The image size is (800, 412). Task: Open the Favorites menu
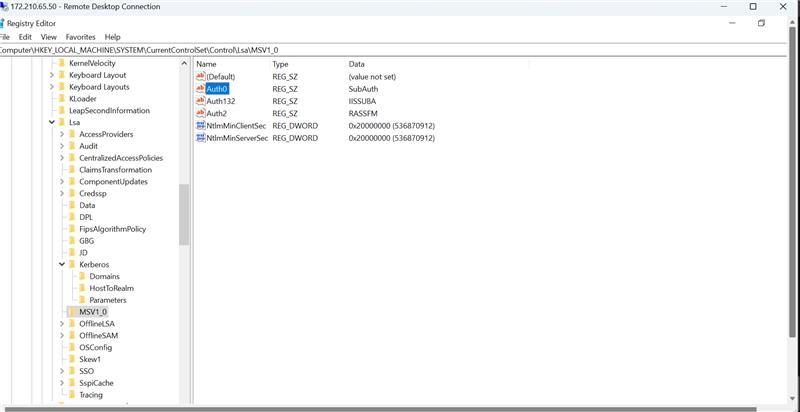(81, 37)
